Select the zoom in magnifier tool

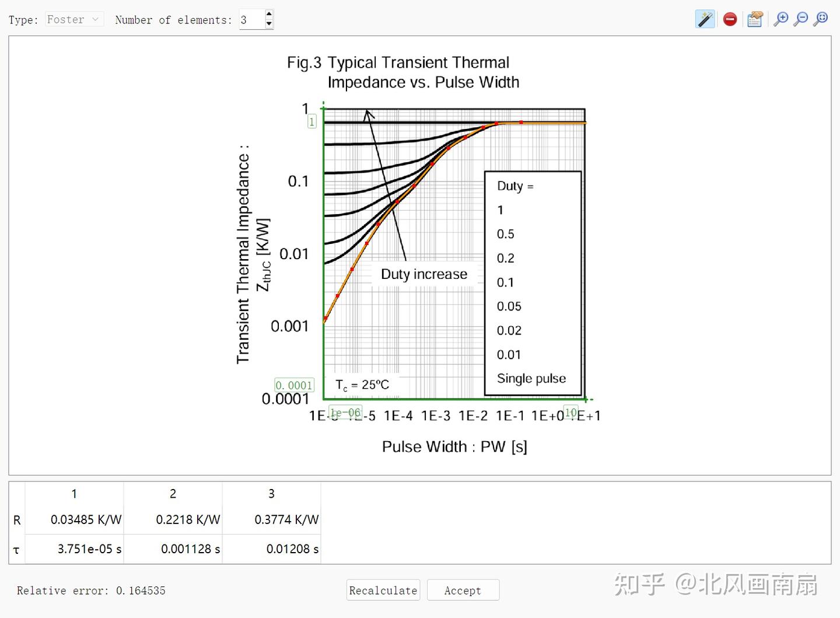(781, 18)
